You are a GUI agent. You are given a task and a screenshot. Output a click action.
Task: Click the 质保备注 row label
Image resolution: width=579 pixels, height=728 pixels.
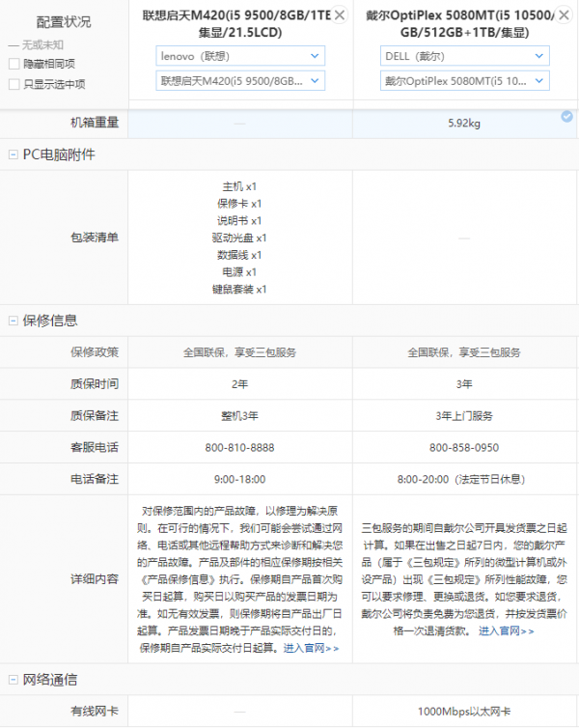click(x=95, y=415)
